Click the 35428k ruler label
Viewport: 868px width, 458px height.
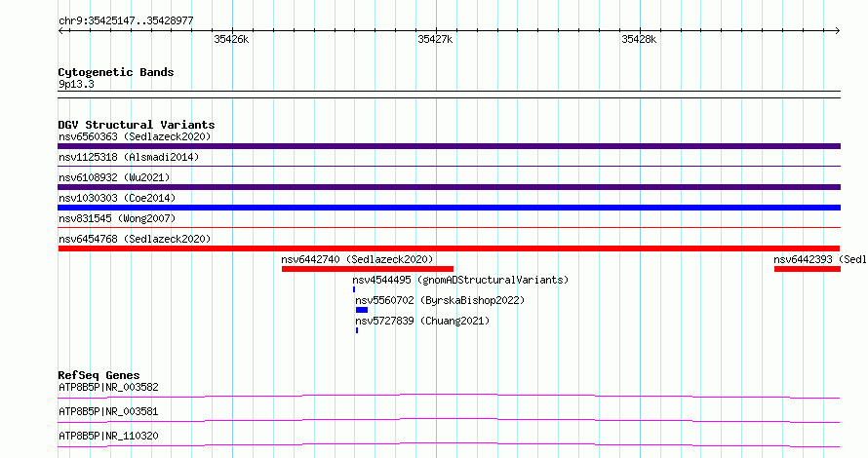point(639,39)
